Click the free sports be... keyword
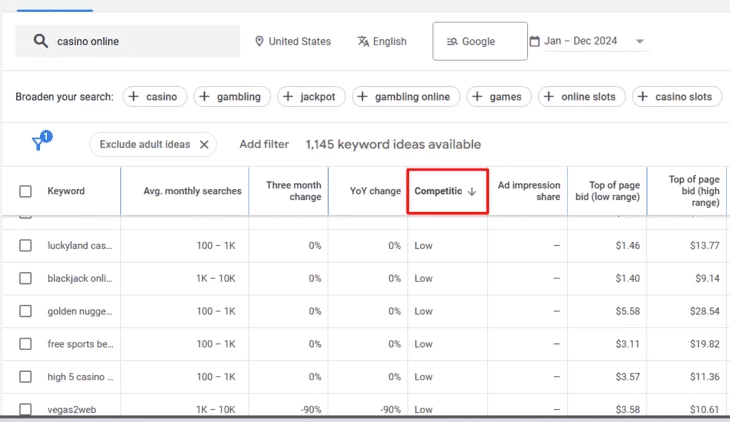730x422 pixels. (x=80, y=344)
